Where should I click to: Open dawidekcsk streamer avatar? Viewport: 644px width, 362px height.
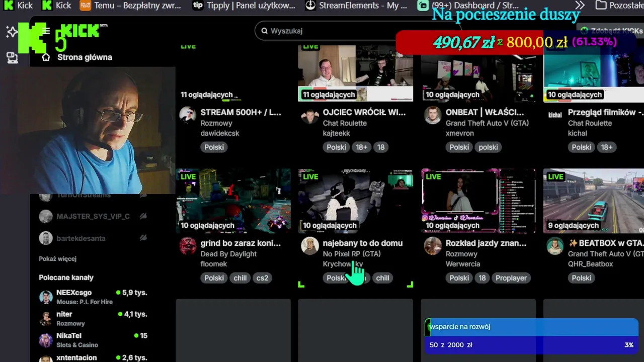click(x=188, y=115)
